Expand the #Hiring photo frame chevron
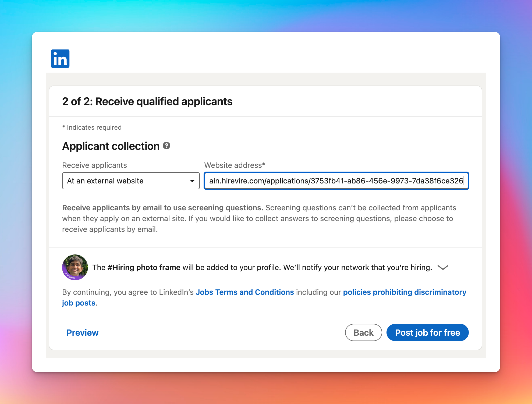 pyautogui.click(x=443, y=267)
